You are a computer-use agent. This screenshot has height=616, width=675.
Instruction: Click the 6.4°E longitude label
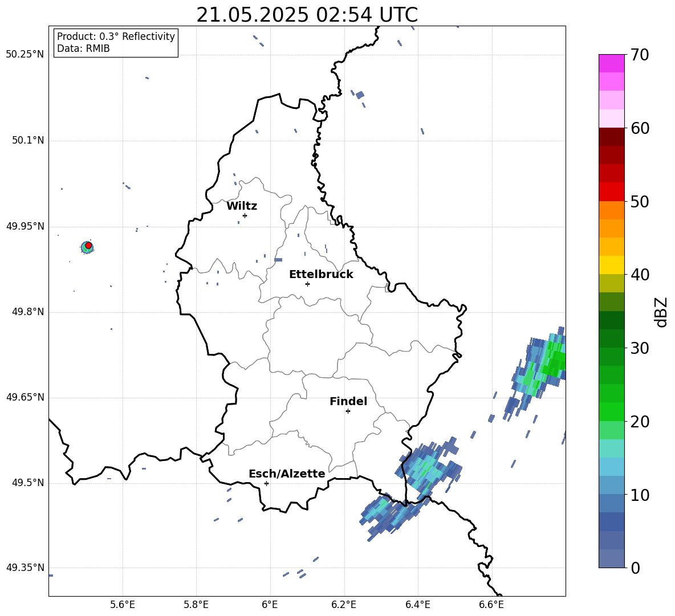coord(417,605)
